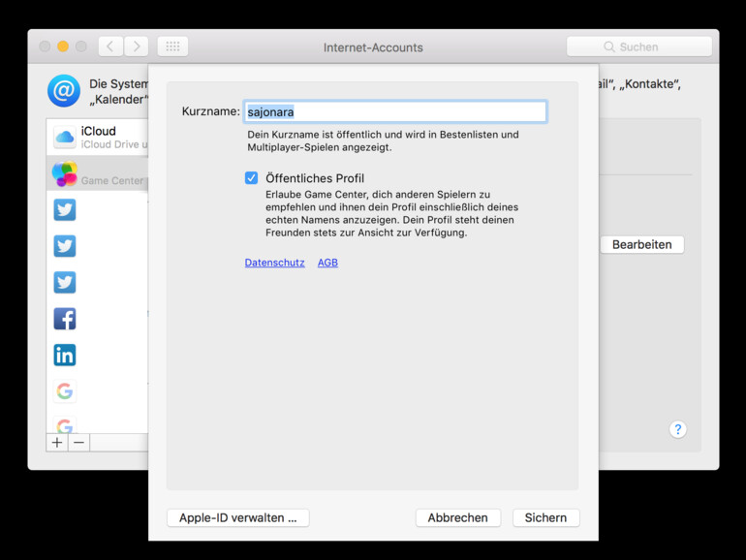Click Abbrechen to cancel
Image resolution: width=746 pixels, height=560 pixels.
[457, 517]
